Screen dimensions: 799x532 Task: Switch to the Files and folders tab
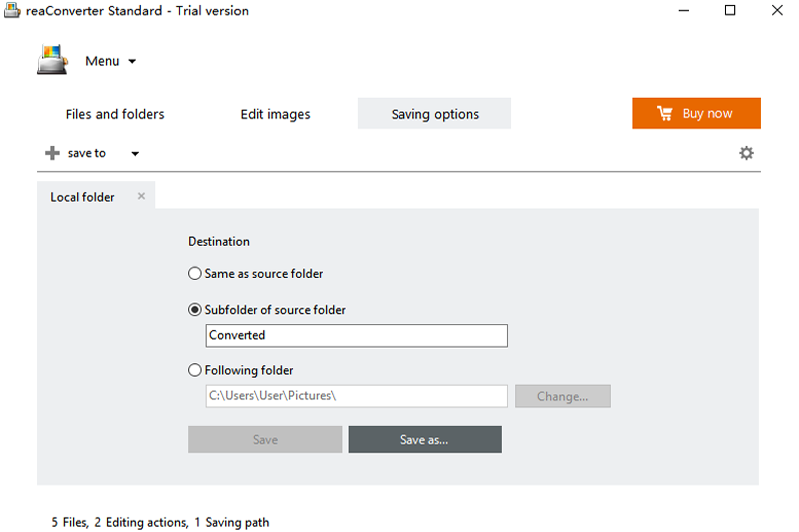coord(115,114)
